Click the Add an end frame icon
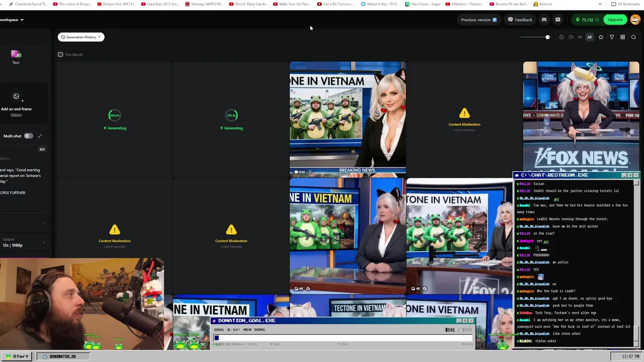Screen dimensions: 644x362 (x=16, y=97)
